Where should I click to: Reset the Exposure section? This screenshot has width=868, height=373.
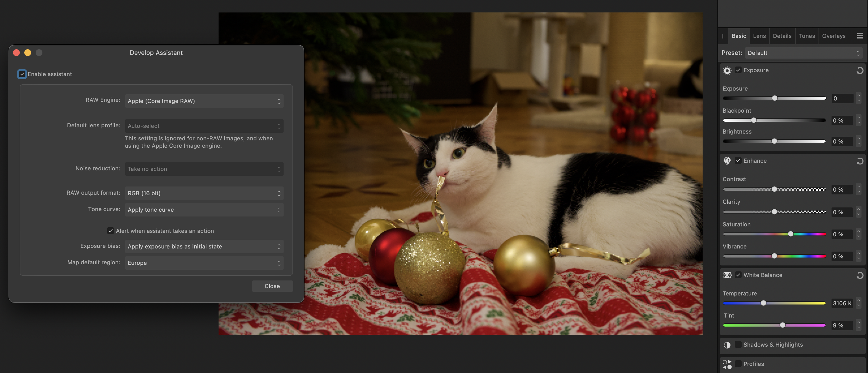coord(860,70)
